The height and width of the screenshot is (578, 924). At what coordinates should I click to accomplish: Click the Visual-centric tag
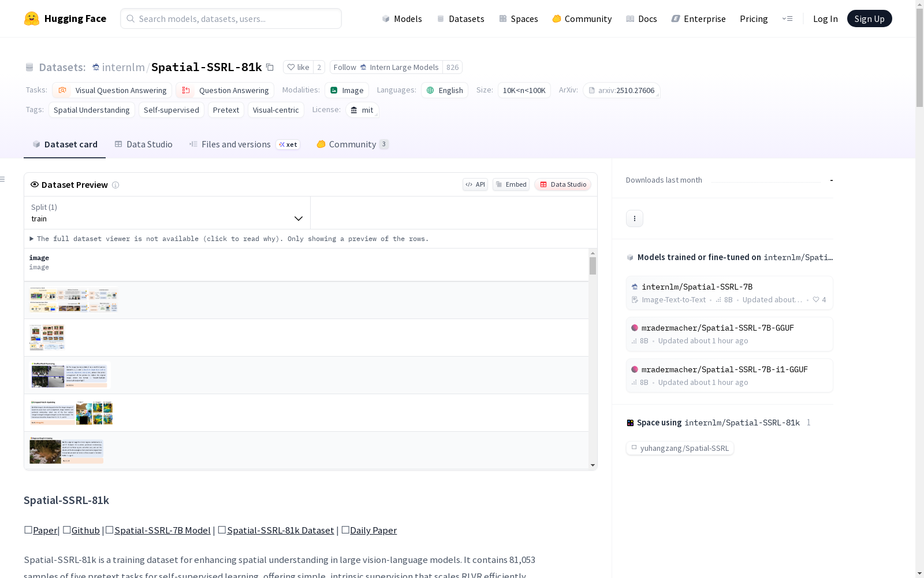click(x=276, y=110)
